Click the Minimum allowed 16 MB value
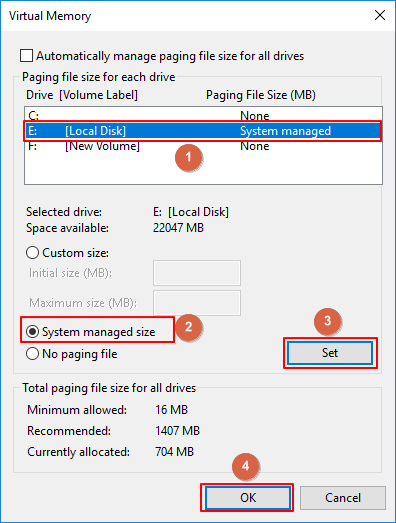 click(x=171, y=410)
